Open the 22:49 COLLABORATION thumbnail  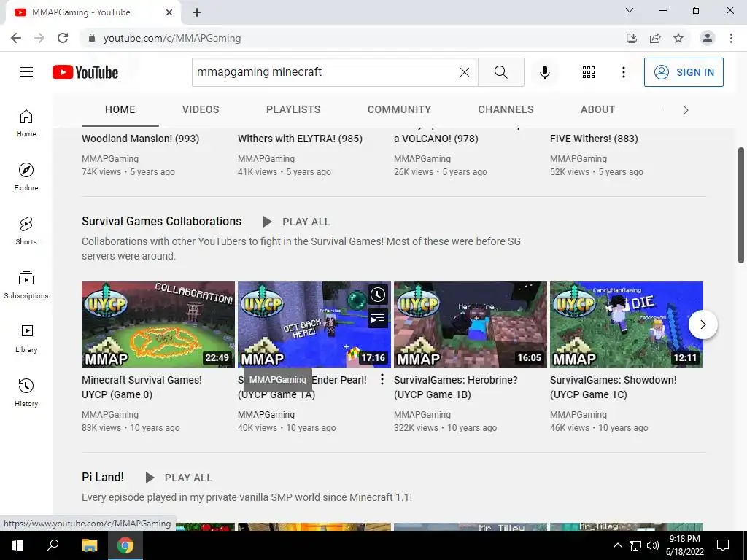[x=158, y=324]
